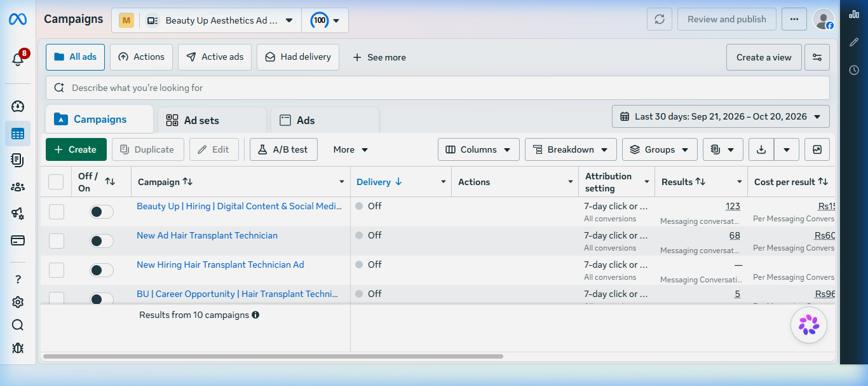Expand the 100 opportunity score dropdown

[325, 20]
